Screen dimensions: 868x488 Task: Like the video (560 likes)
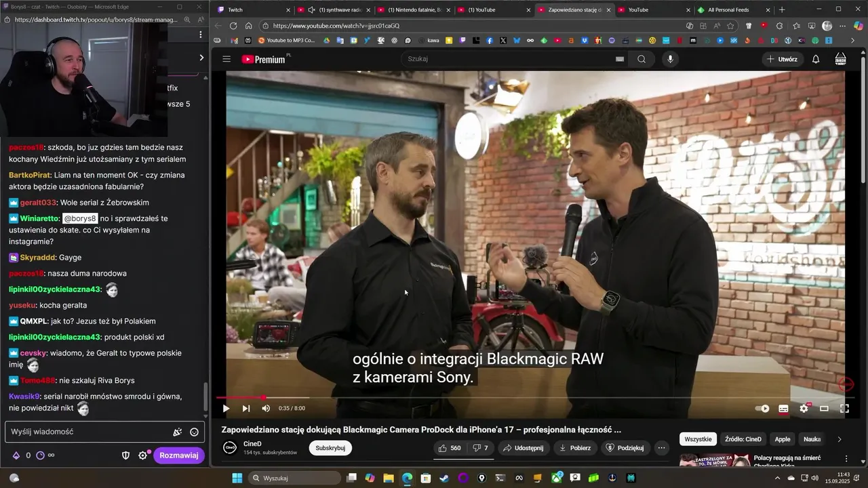coord(450,448)
